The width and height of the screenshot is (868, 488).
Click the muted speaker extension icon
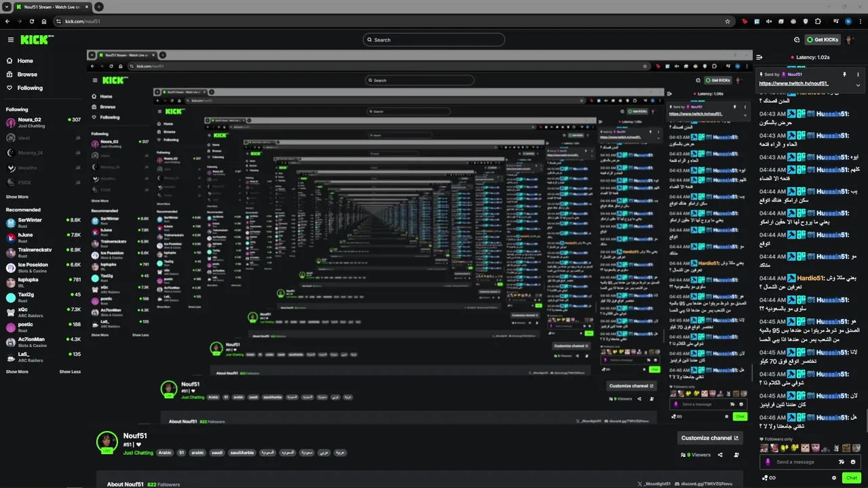pos(769,21)
